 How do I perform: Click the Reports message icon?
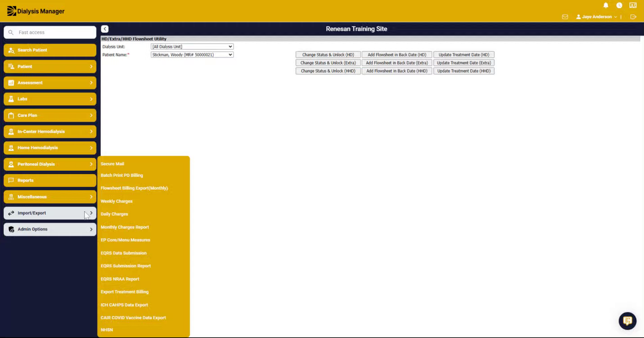(11, 180)
